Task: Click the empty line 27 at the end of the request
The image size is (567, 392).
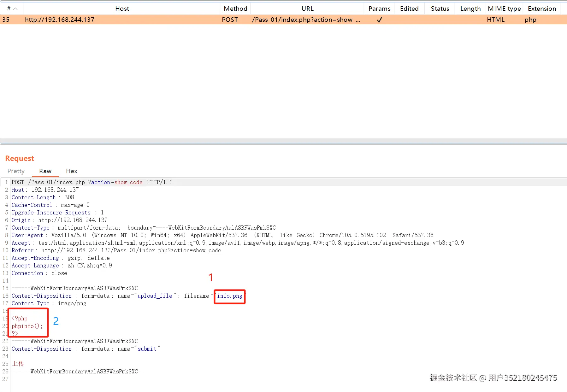Action: coord(289,379)
